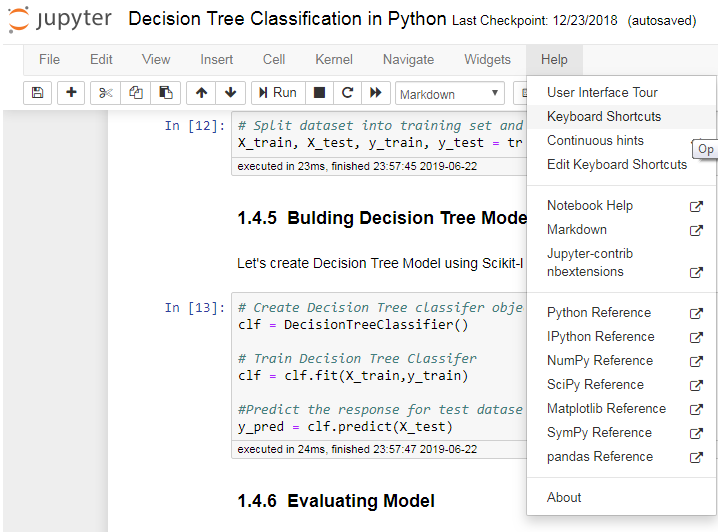Viewport: 718px width, 532px height.
Task: Move the selected cell up
Action: click(201, 93)
